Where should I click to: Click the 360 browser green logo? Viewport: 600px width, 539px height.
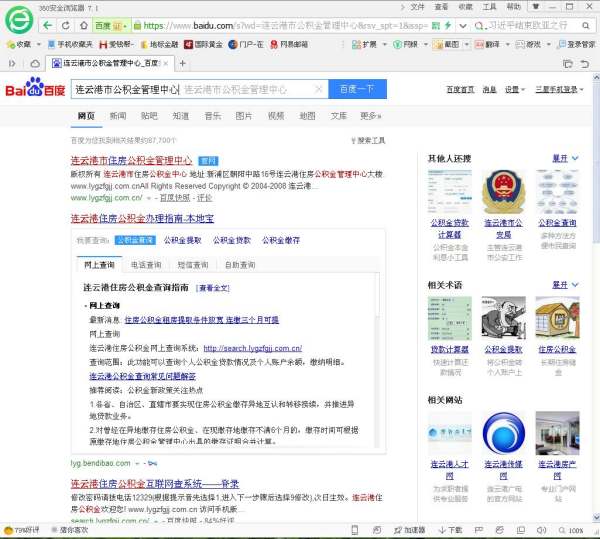[19, 20]
